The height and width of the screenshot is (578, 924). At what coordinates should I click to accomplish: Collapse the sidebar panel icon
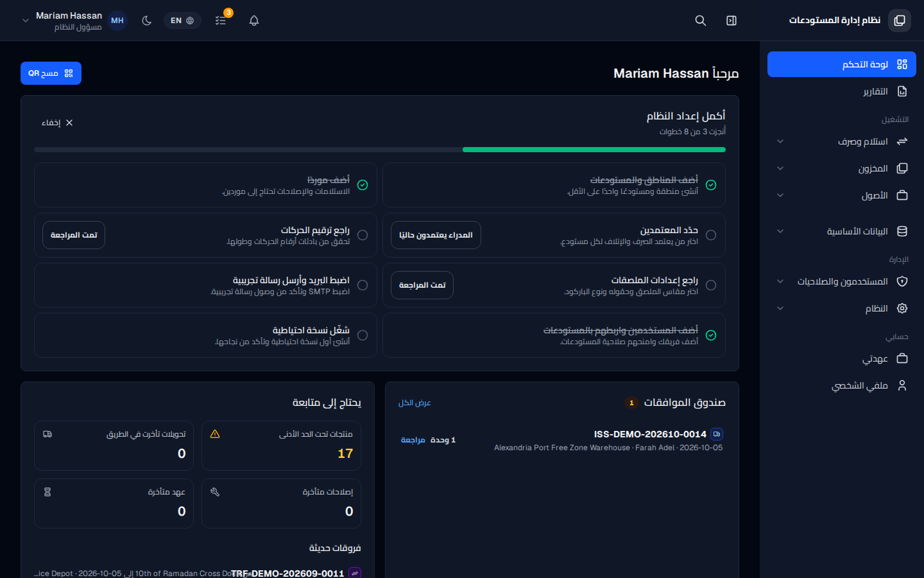click(x=732, y=21)
